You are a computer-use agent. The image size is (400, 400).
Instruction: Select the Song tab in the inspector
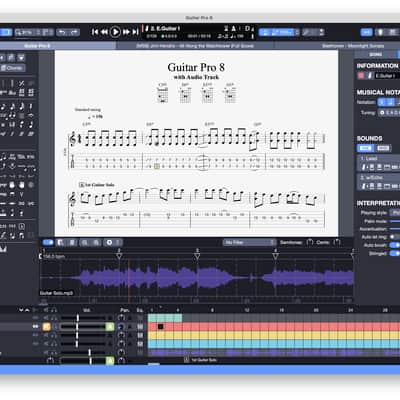375,54
